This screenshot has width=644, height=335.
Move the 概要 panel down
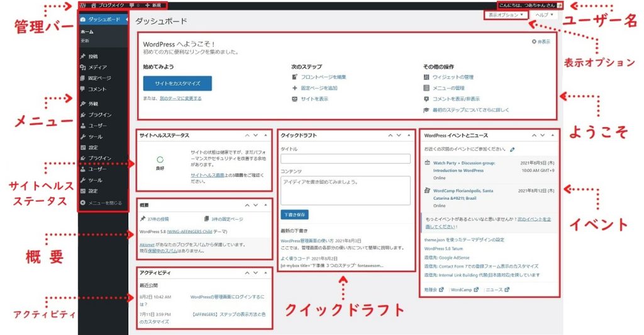pos(256,205)
